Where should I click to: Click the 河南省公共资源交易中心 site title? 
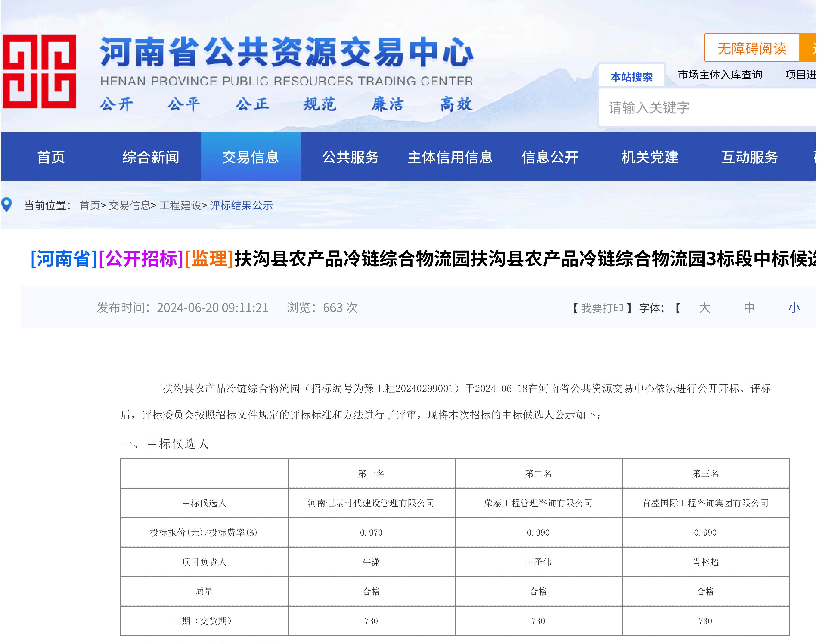tap(287, 52)
